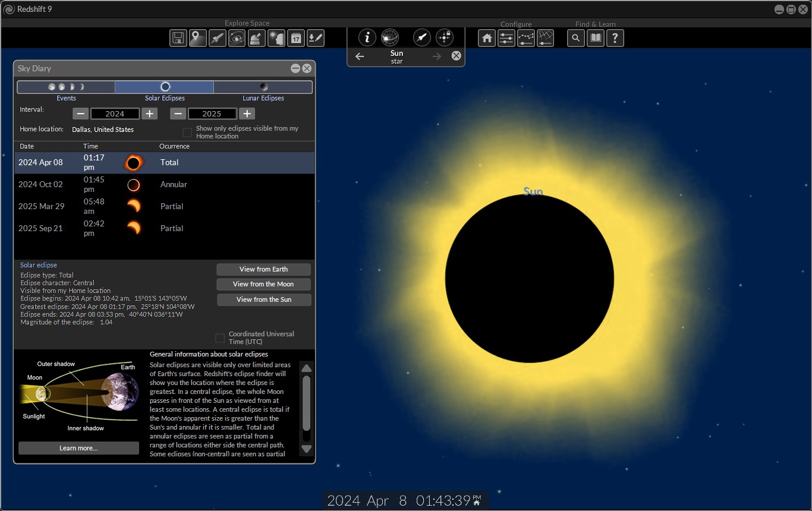
Task: Click the end year 2025 input field
Action: pos(212,113)
